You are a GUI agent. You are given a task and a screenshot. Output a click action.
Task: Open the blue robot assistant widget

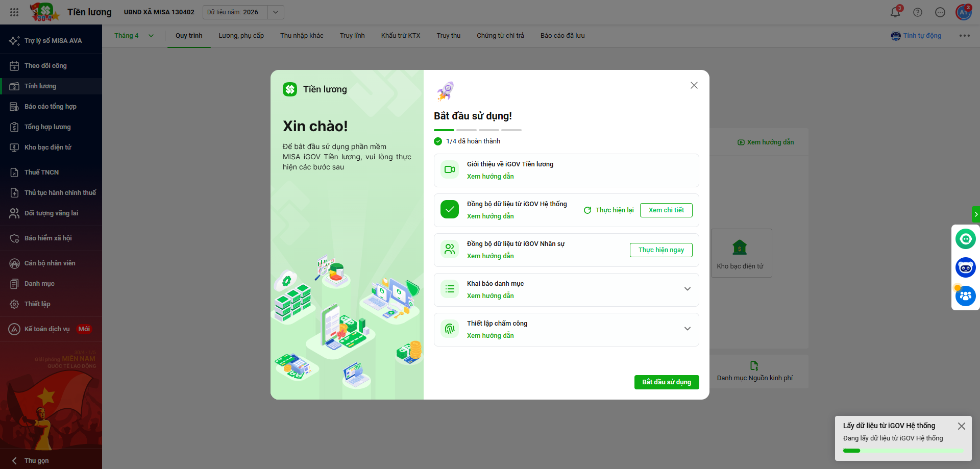click(966, 267)
